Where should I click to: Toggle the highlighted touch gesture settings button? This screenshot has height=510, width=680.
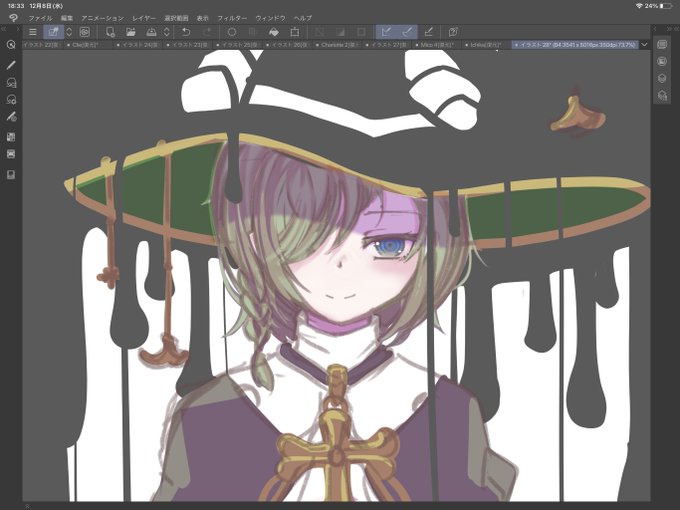coord(53,32)
